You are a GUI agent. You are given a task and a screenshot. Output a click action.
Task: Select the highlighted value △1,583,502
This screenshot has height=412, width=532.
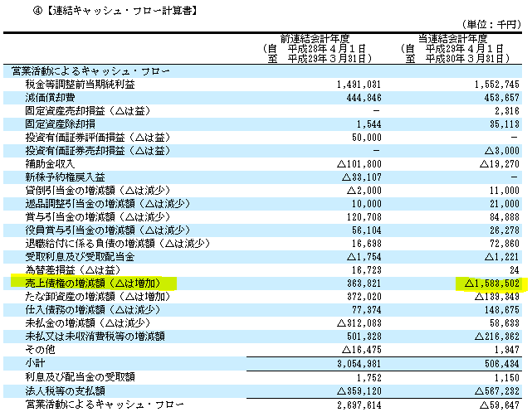pos(492,284)
